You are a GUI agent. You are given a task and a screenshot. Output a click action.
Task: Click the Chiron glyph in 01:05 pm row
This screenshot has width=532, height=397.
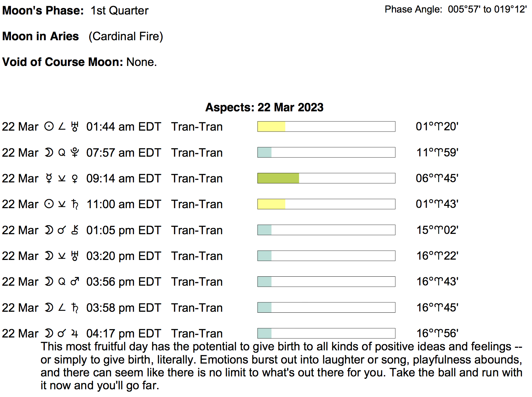pyautogui.click(x=75, y=230)
